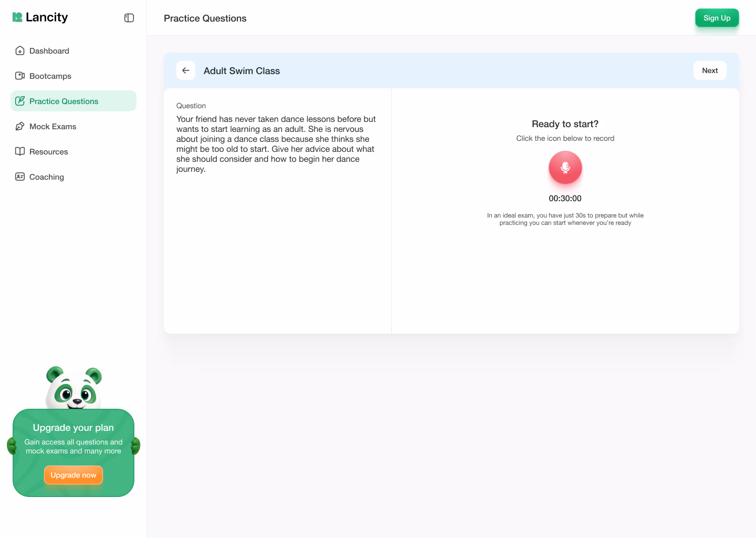
Task: Open the Dashboard menu item
Action: point(73,50)
